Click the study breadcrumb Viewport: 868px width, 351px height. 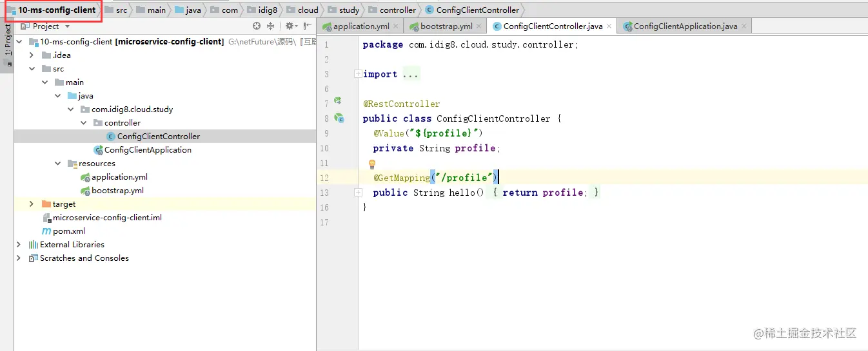point(343,10)
